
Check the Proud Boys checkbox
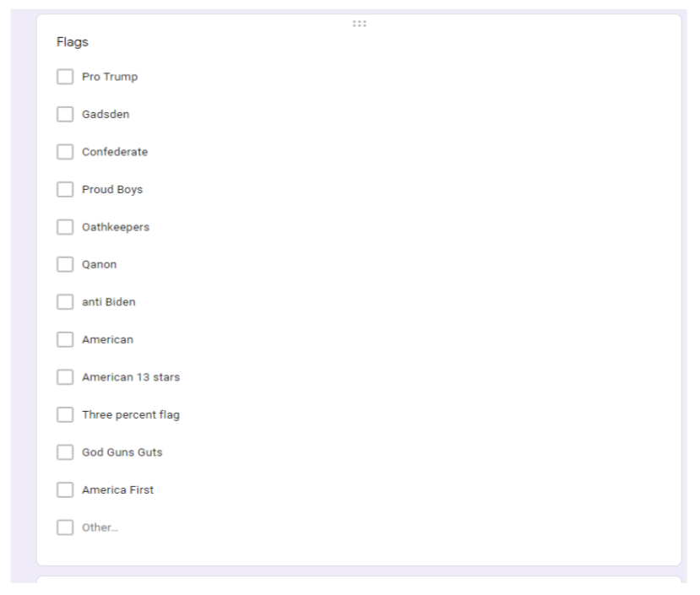[66, 189]
